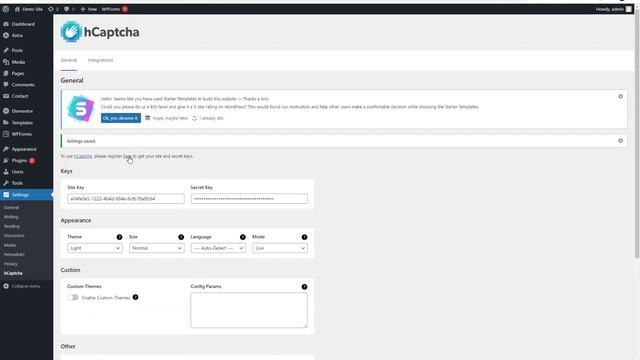This screenshot has height=360, width=640.
Task: Click the page vertical scrollbar
Action: (x=637, y=135)
